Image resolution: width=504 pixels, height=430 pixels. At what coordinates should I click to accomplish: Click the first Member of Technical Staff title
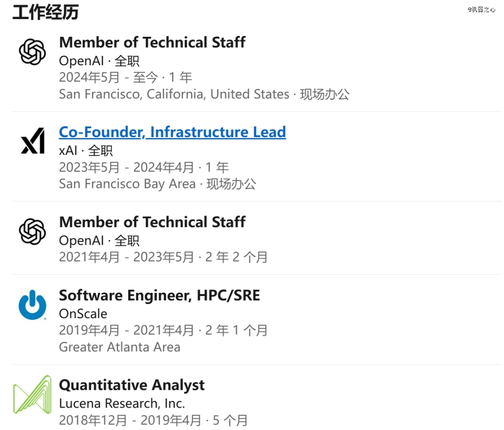(x=152, y=42)
